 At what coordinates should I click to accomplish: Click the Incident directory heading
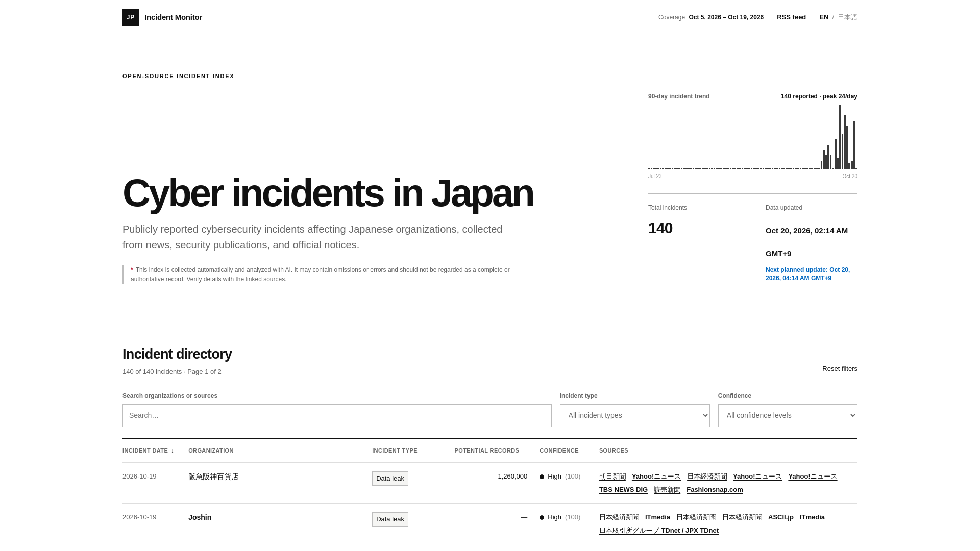(177, 354)
